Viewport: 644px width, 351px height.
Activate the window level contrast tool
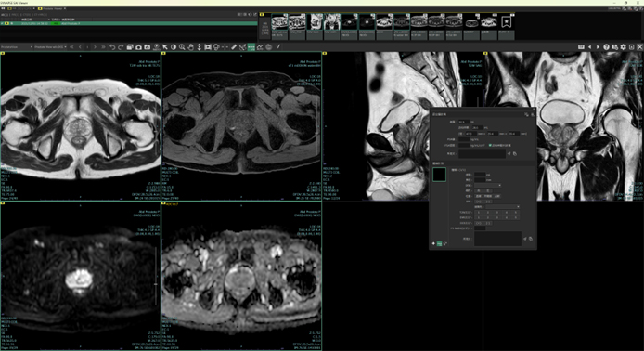174,47
